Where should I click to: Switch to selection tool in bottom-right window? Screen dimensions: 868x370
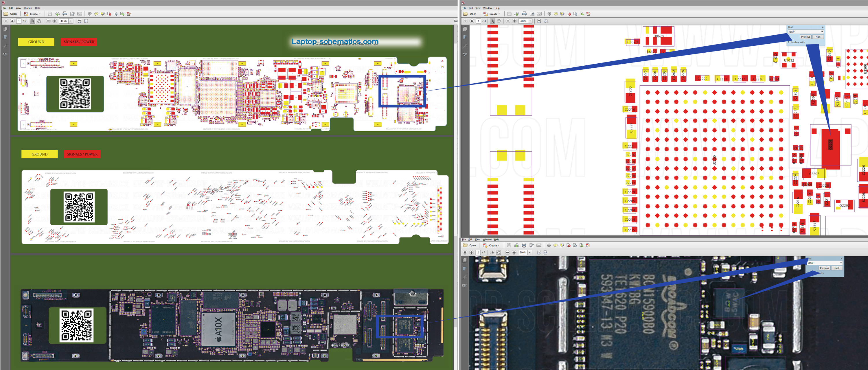tap(492, 252)
